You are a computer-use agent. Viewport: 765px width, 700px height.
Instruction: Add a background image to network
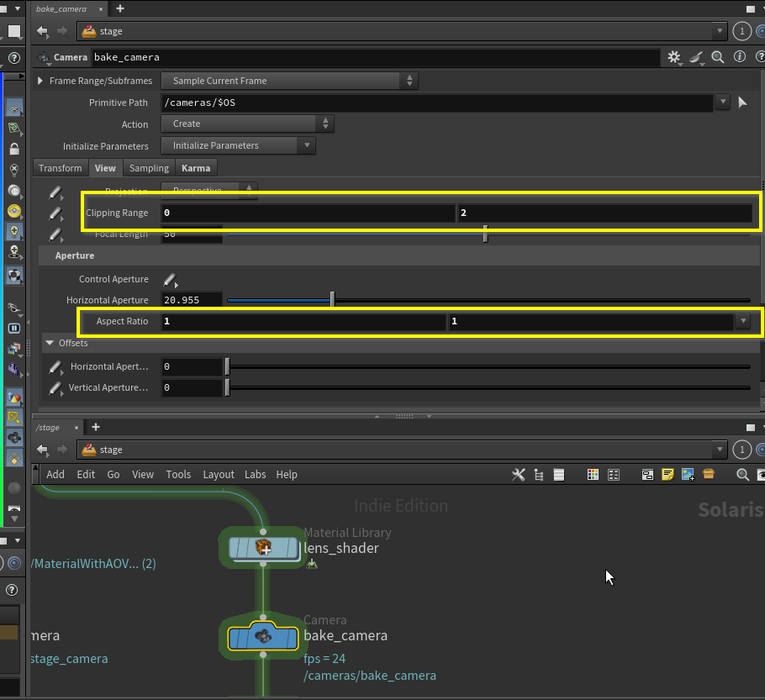pyautogui.click(x=688, y=475)
